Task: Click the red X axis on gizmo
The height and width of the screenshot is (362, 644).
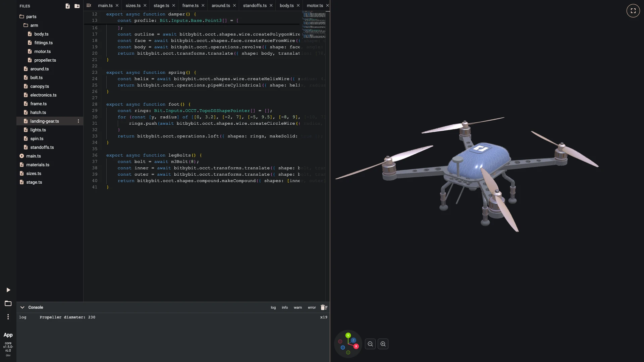Action: click(356, 346)
